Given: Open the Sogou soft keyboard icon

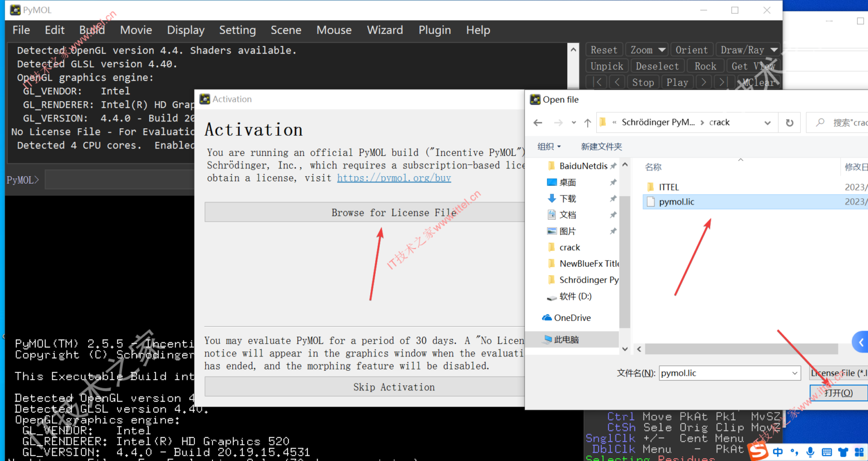Looking at the screenshot, I should pyautogui.click(x=827, y=452).
